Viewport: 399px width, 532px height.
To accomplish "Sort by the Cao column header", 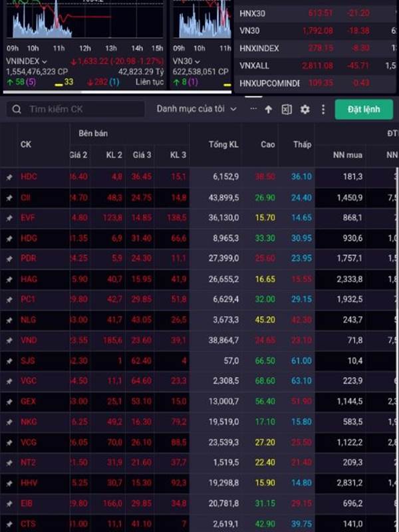I will (268, 144).
